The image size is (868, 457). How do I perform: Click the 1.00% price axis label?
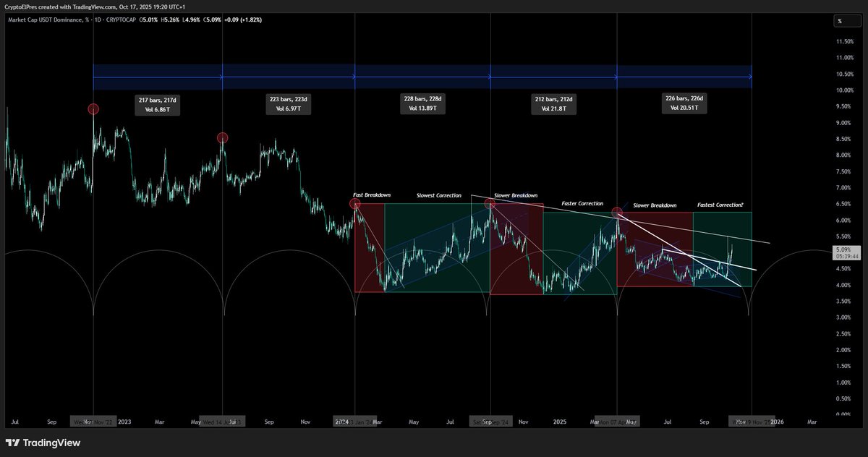(x=845, y=383)
